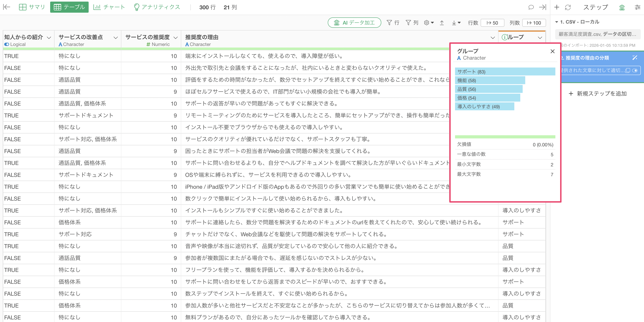Collapse the 1. CSV - ローカル step

pos(557,22)
